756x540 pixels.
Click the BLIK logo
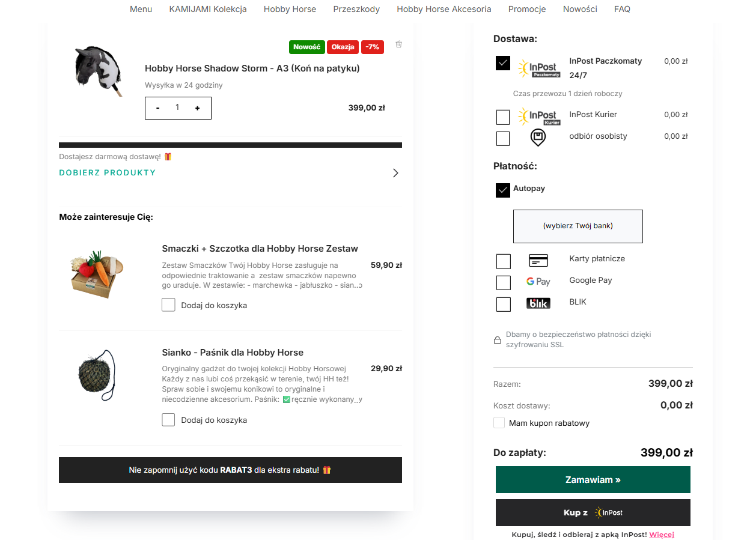538,303
